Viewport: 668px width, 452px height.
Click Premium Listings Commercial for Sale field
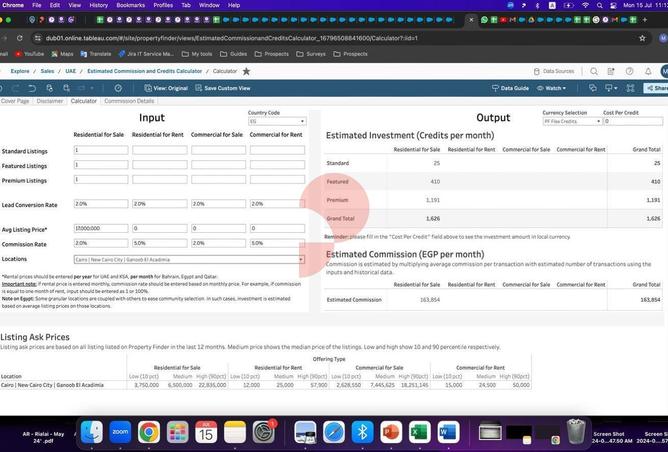219,179
